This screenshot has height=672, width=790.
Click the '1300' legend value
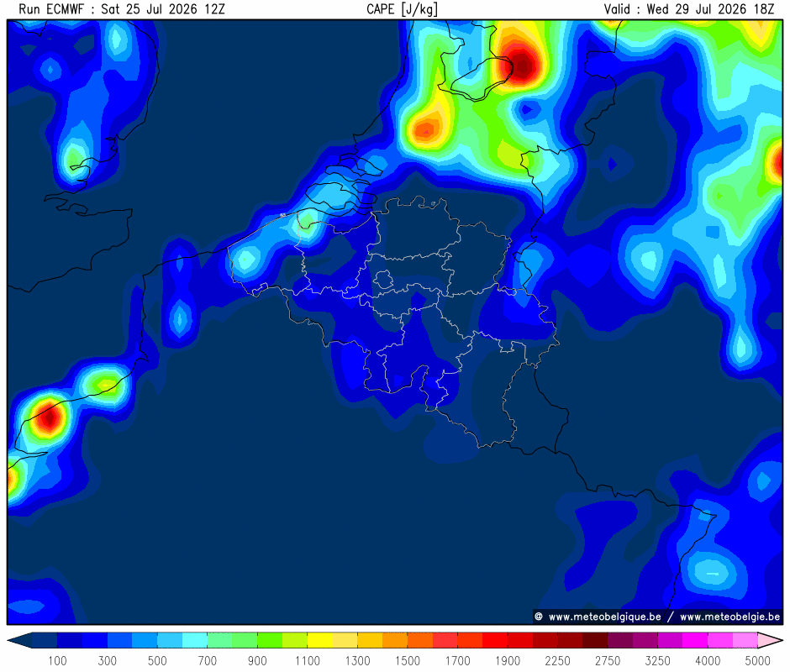357,661
